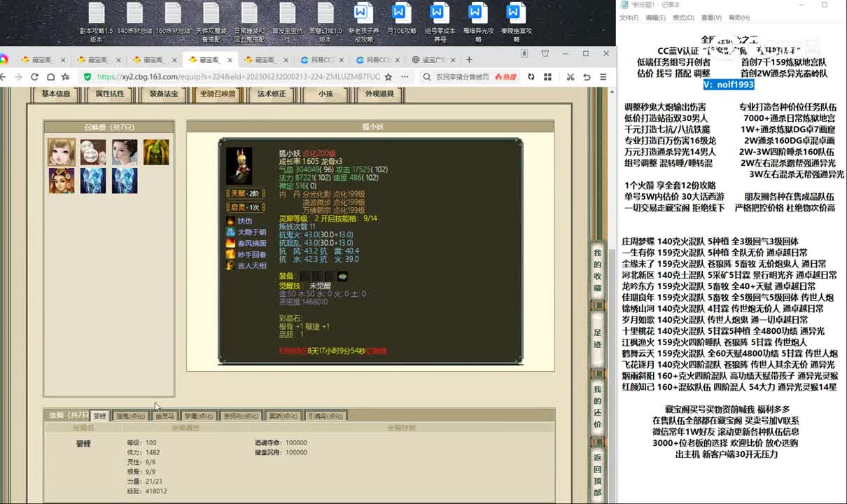This screenshot has height=504, width=847.
Task: Open Notepad 帮助(H) menu
Action: pyautogui.click(x=739, y=17)
